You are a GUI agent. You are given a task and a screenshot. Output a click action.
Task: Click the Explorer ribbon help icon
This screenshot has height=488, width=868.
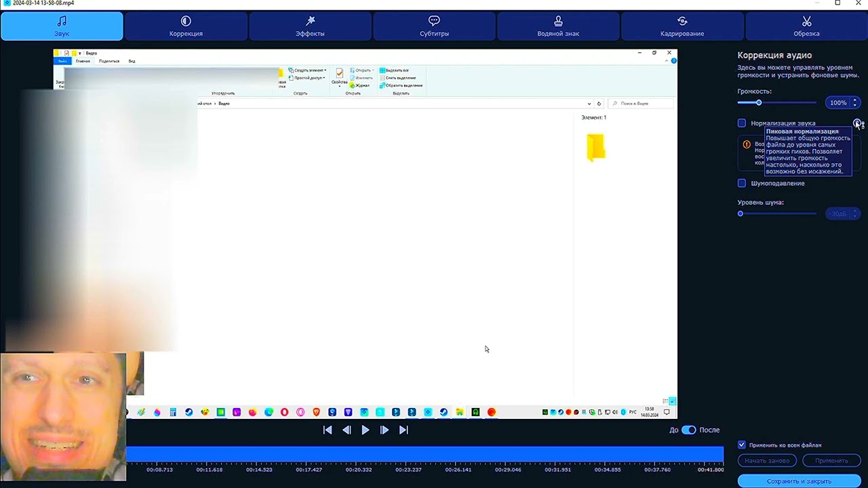coord(673,61)
